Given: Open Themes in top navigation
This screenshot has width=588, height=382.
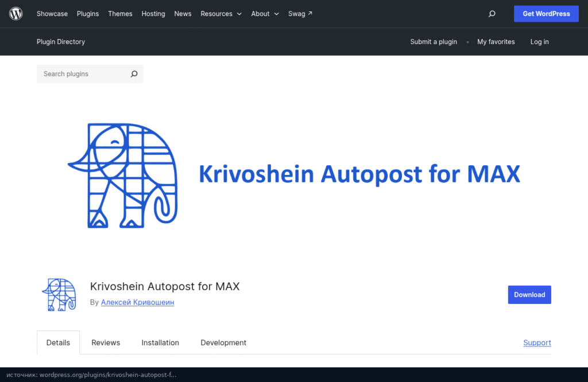Looking at the screenshot, I should click(x=120, y=14).
